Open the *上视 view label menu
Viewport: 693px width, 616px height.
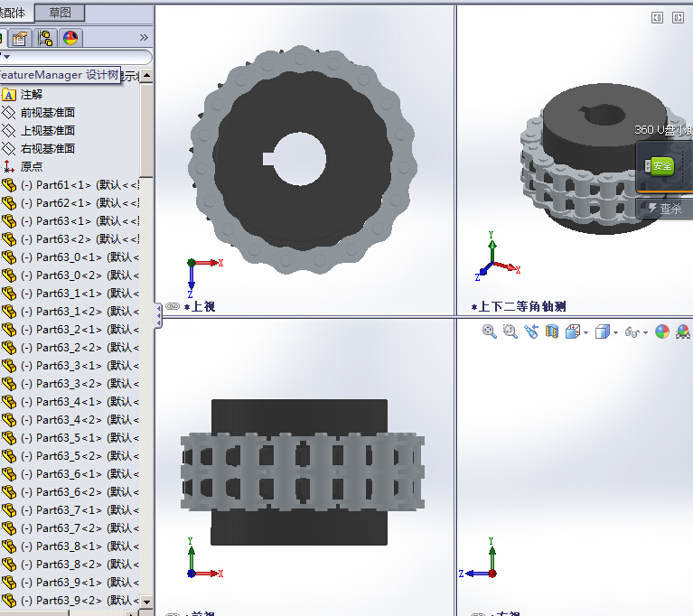coord(200,306)
